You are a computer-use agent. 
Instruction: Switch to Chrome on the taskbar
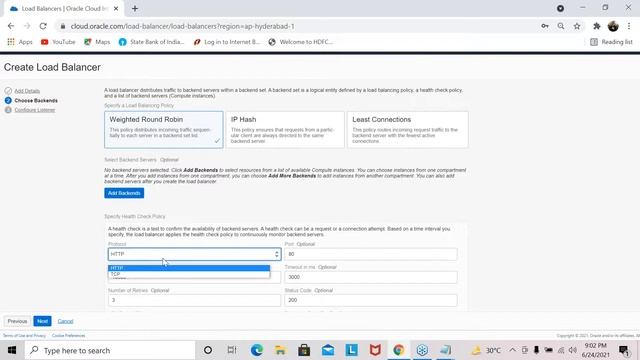click(x=399, y=350)
